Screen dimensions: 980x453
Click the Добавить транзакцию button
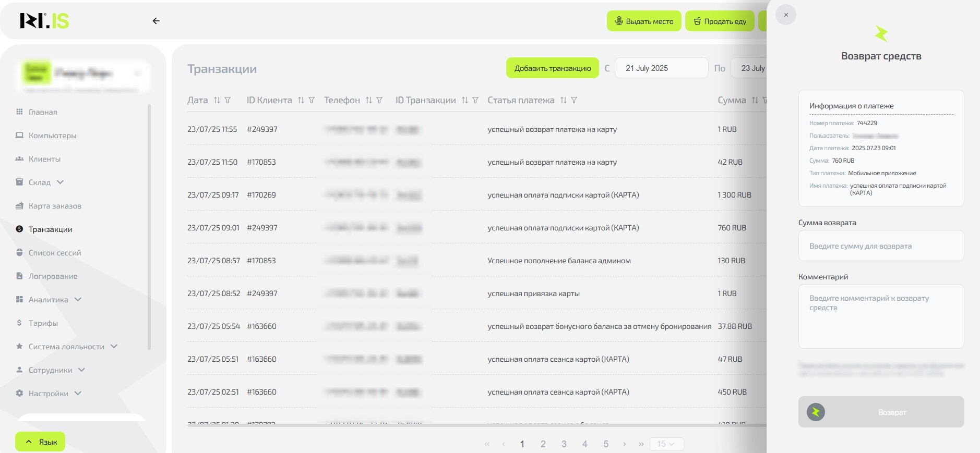(x=552, y=68)
